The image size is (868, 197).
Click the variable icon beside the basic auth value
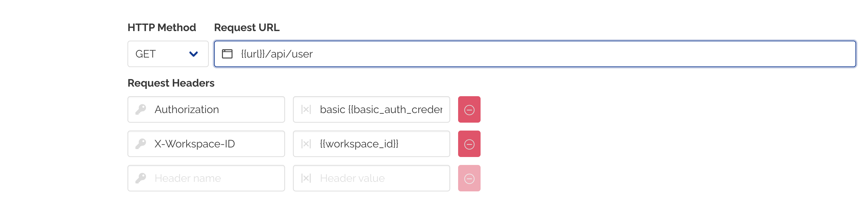pos(306,109)
